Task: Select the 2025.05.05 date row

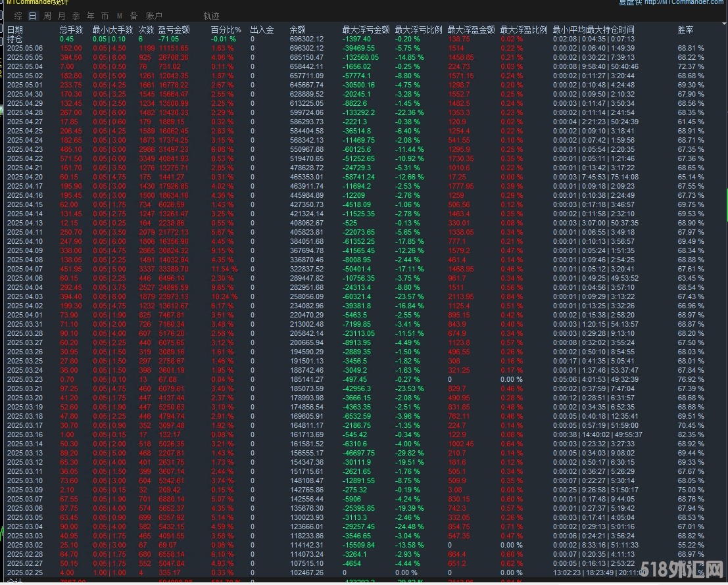Action: click(25, 58)
